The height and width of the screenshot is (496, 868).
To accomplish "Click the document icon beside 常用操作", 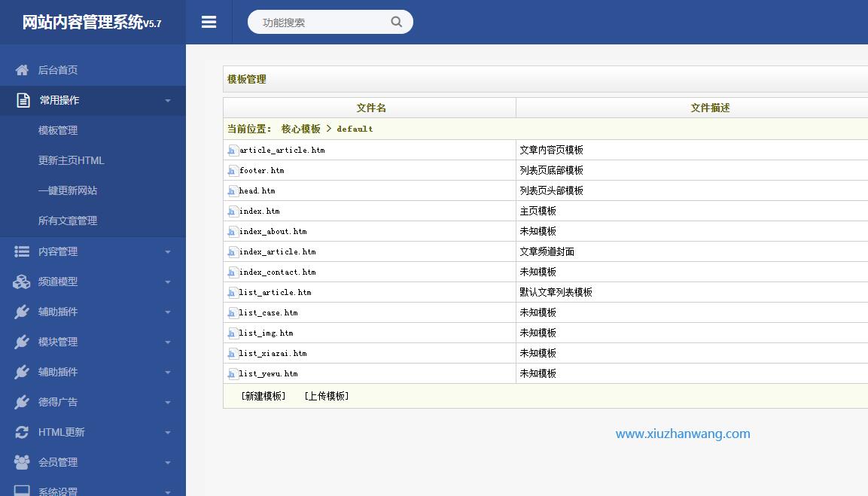I will point(23,100).
